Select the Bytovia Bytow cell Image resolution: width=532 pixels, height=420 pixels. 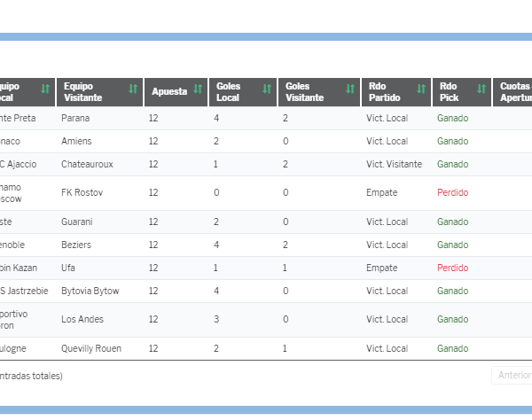[90, 291]
